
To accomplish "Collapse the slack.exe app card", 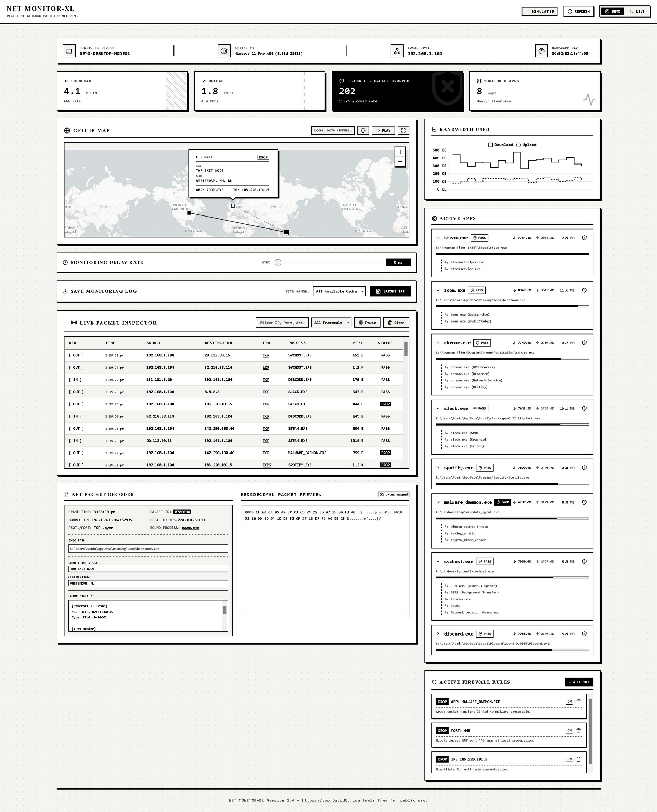I will click(438, 408).
